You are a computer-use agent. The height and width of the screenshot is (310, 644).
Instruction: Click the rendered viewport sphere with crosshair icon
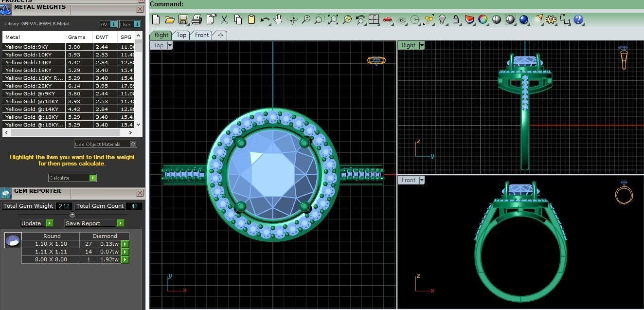[510, 19]
